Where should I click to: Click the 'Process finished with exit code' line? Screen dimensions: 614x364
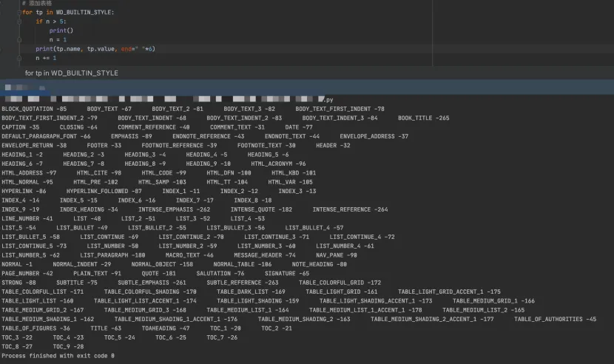pyautogui.click(x=58, y=356)
